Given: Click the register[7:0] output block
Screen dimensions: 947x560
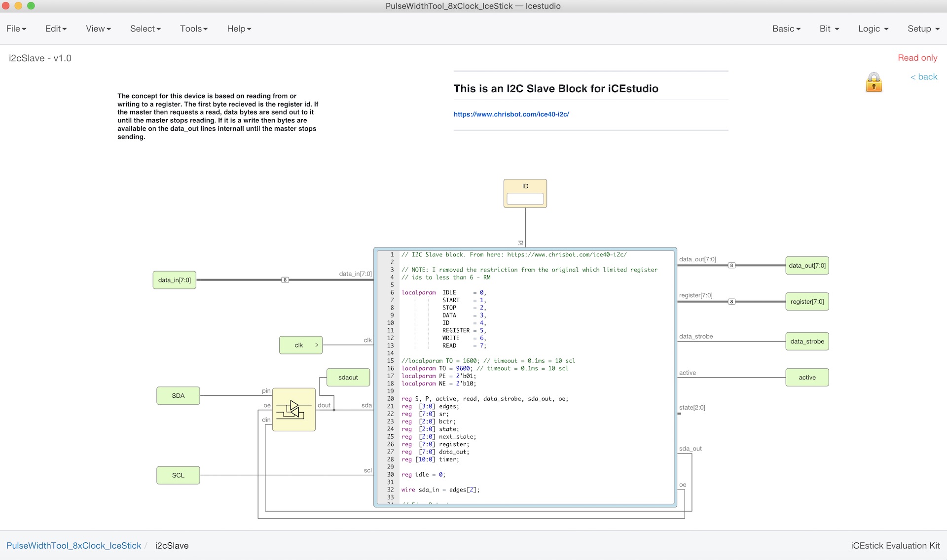Looking at the screenshot, I should [x=806, y=302].
